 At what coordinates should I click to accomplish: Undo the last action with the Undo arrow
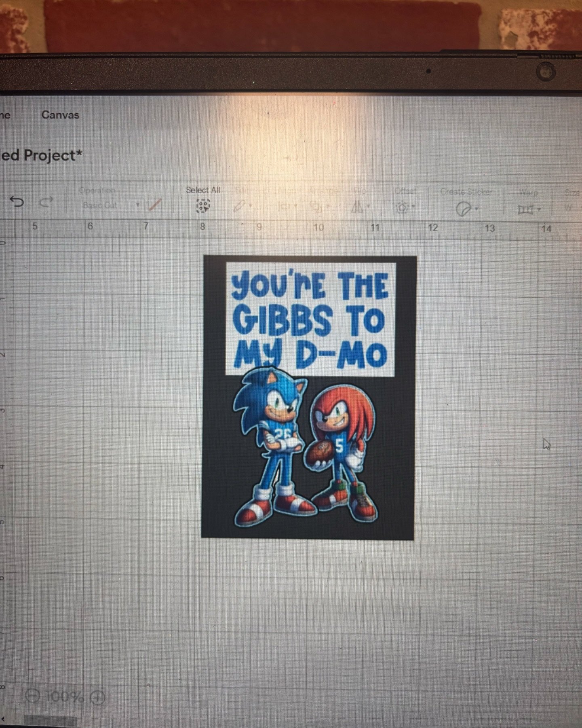(x=17, y=201)
